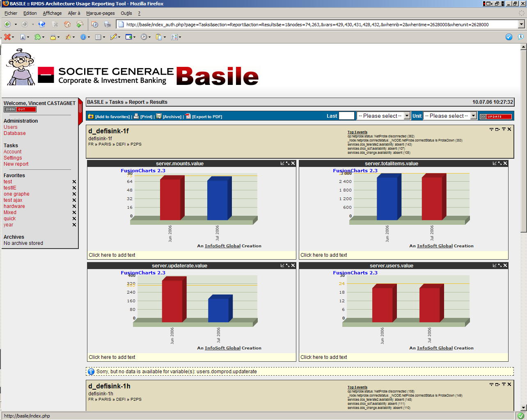This screenshot has width=527, height=420.
Task: Click the Archive link in report toolbar
Action: (x=172, y=117)
